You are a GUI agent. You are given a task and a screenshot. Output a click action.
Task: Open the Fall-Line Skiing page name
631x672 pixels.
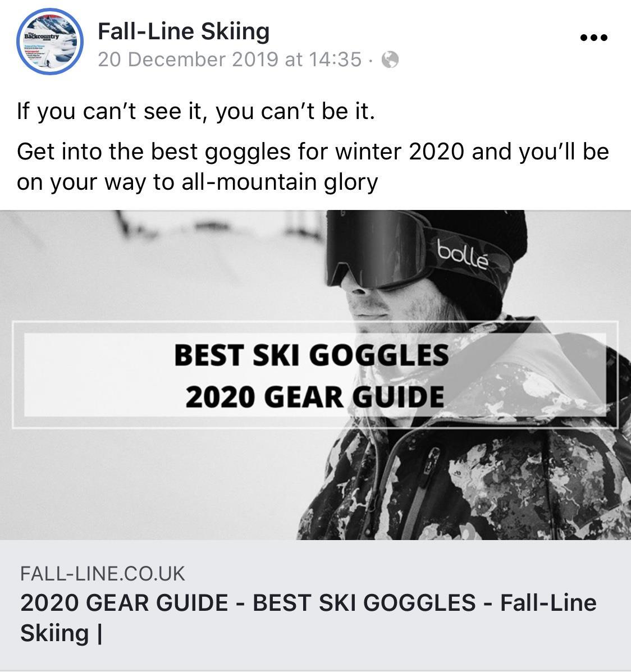pos(184,31)
